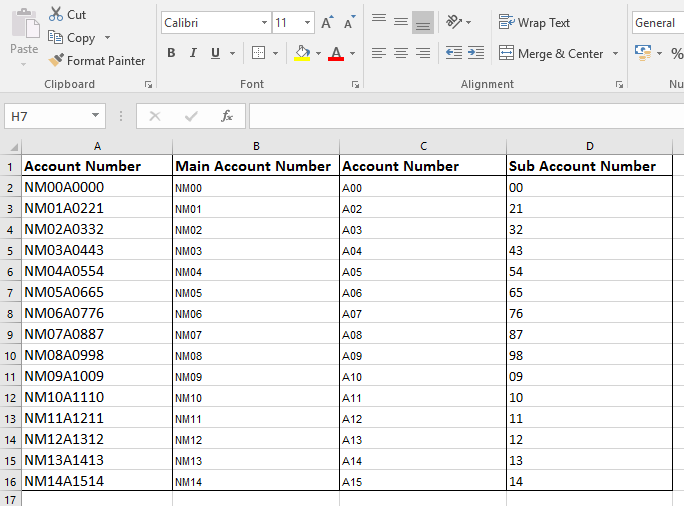Click into the formula bar input

466,116
